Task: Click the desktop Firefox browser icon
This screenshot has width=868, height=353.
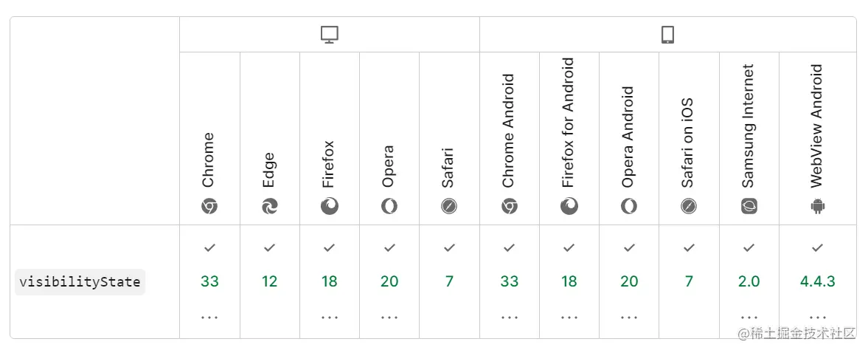Action: [330, 207]
